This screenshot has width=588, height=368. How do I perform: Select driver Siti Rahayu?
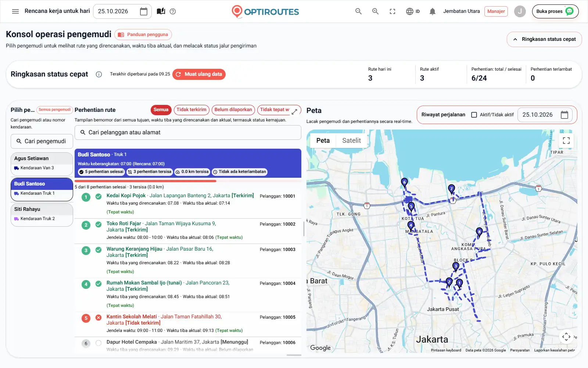[42, 215]
